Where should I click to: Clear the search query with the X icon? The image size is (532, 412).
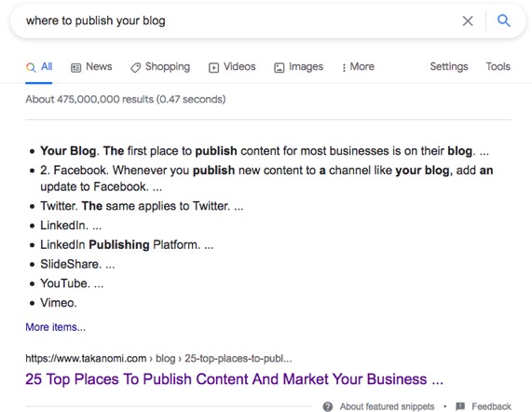(468, 21)
